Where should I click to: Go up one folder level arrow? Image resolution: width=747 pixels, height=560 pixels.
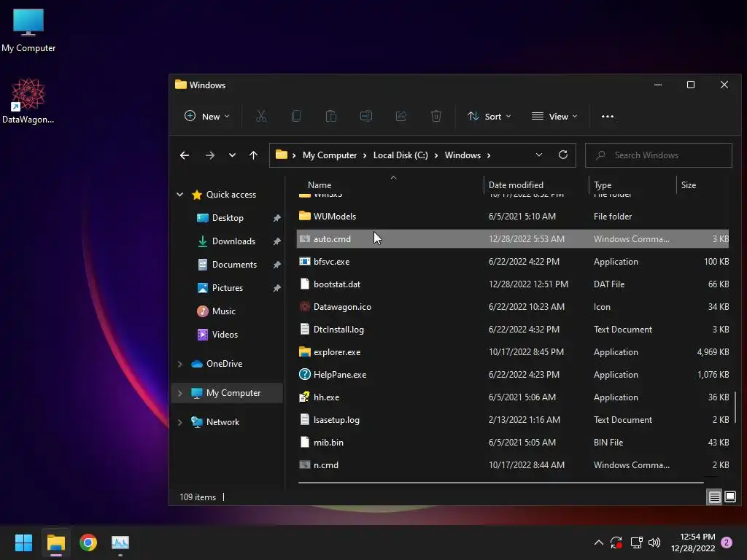253,155
